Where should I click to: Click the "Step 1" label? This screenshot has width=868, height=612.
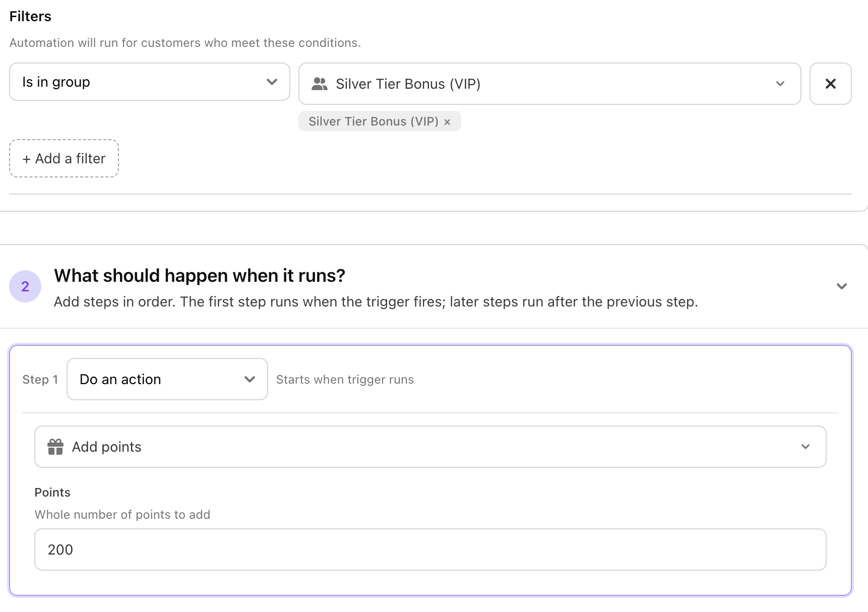40,380
